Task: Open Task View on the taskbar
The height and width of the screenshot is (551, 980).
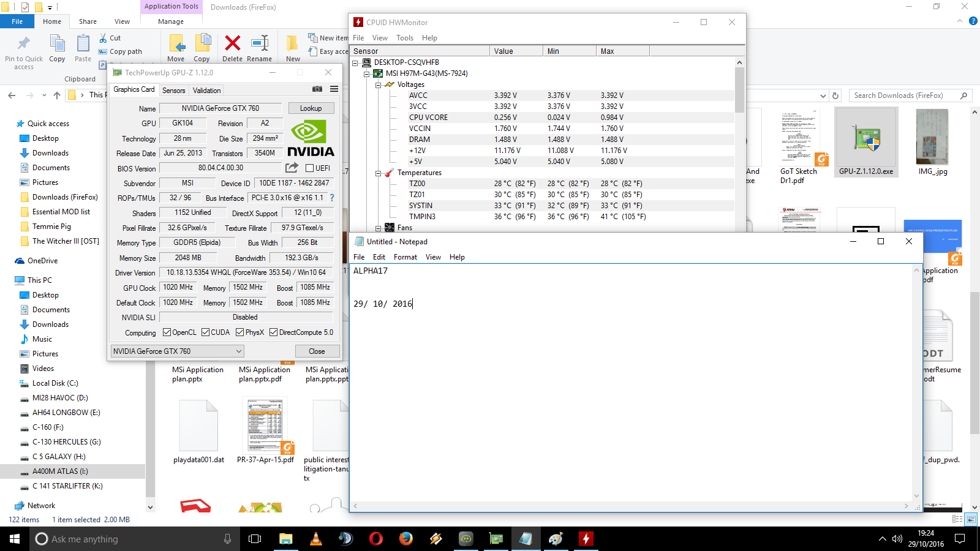Action: point(255,539)
